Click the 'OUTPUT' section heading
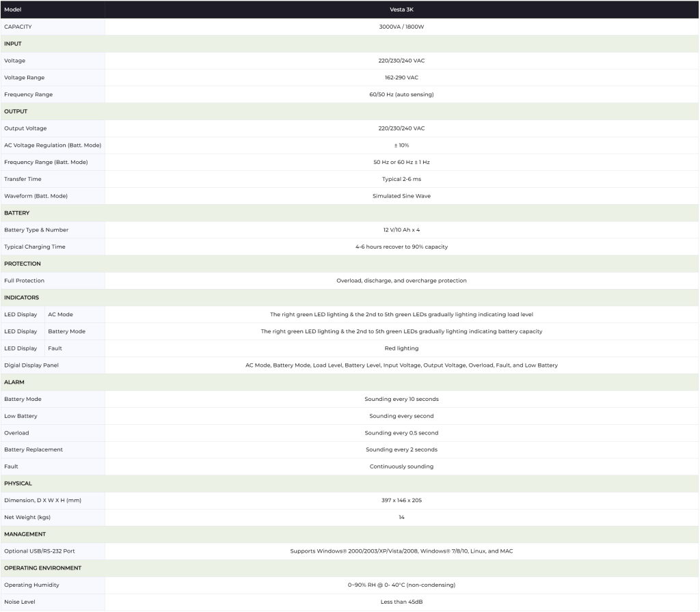This screenshot has width=700, height=612. click(x=16, y=111)
